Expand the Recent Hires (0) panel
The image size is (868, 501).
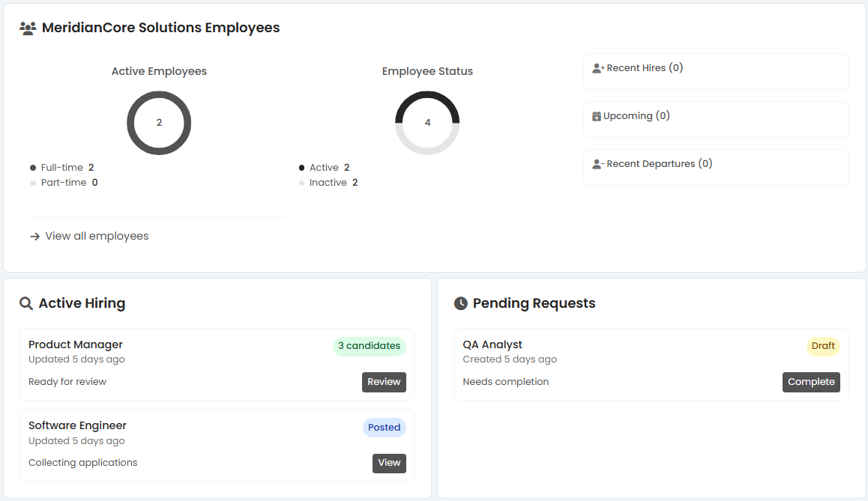[x=715, y=71]
